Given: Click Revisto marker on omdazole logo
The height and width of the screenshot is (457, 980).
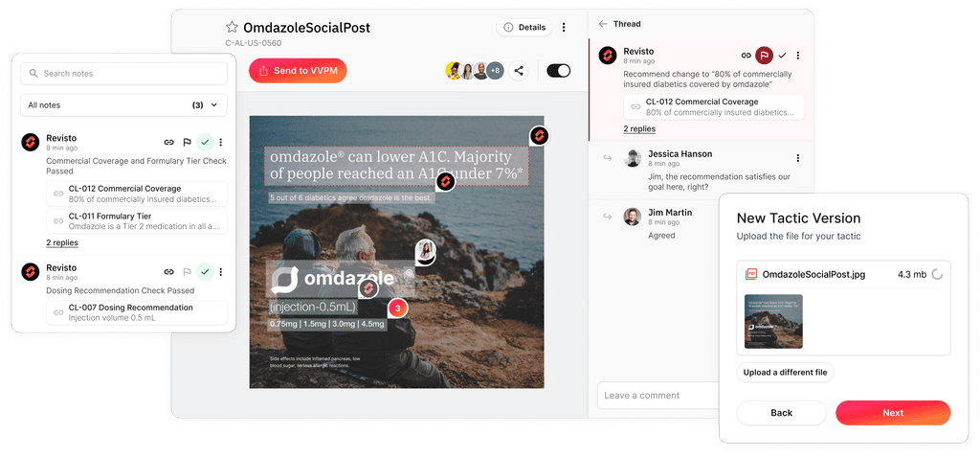Looking at the screenshot, I should tap(368, 288).
